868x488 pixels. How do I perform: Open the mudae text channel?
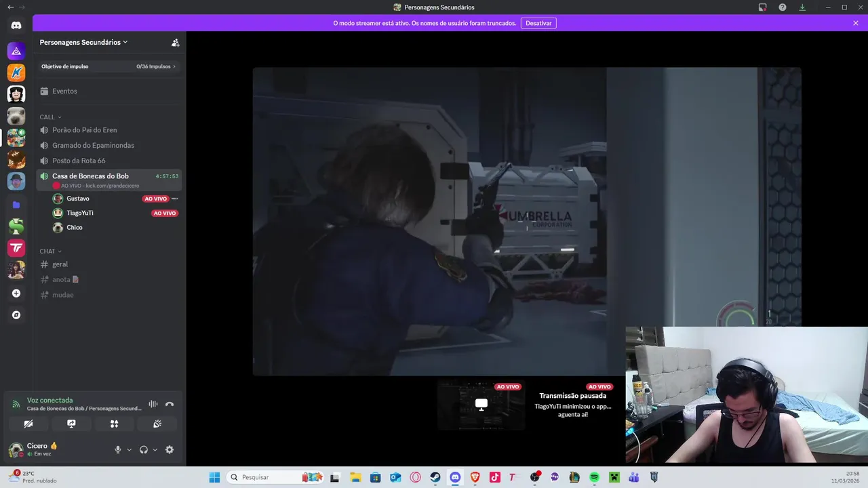point(109,295)
